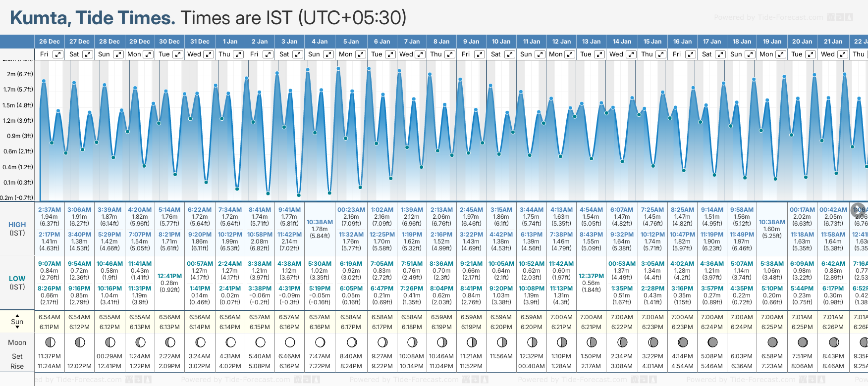Click the 12:41PM low tide on 30 Dec

169,276
